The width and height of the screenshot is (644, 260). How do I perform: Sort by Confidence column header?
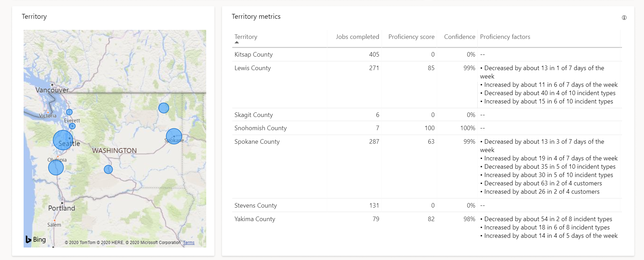[460, 37]
